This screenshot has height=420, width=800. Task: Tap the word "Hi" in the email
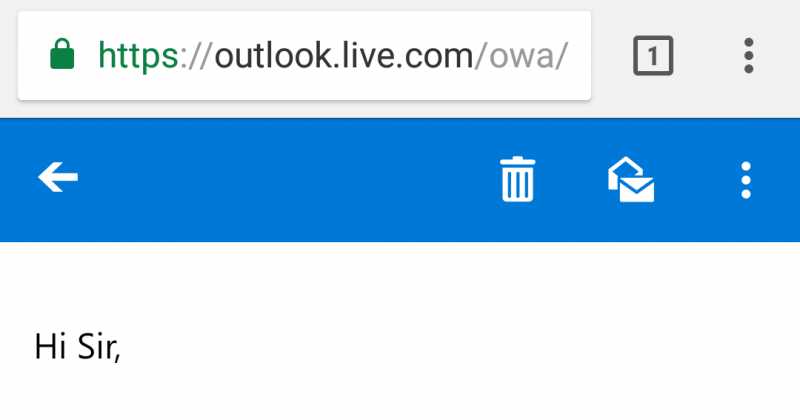click(x=51, y=347)
